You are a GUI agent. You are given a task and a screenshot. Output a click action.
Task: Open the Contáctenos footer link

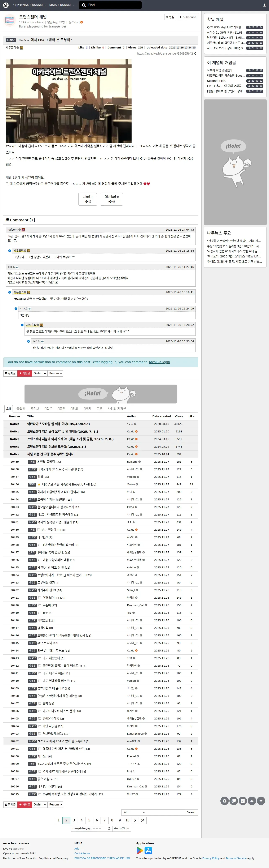82,854
